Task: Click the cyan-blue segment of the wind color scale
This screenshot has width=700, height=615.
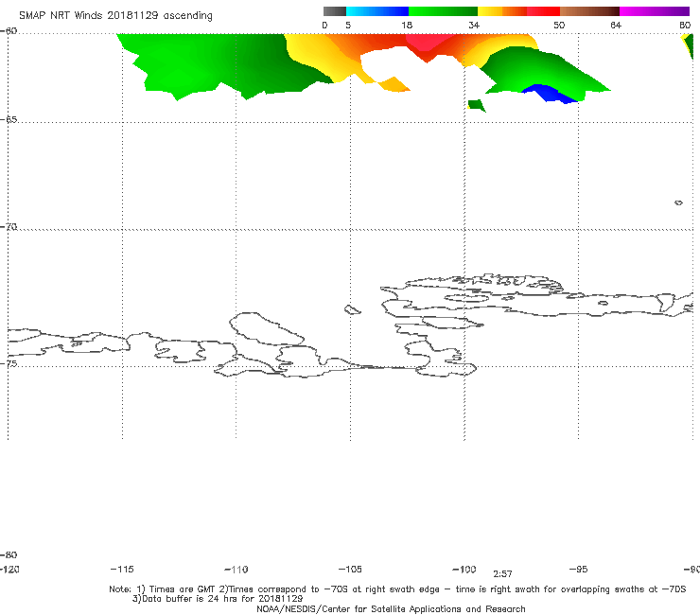Action: pos(377,11)
